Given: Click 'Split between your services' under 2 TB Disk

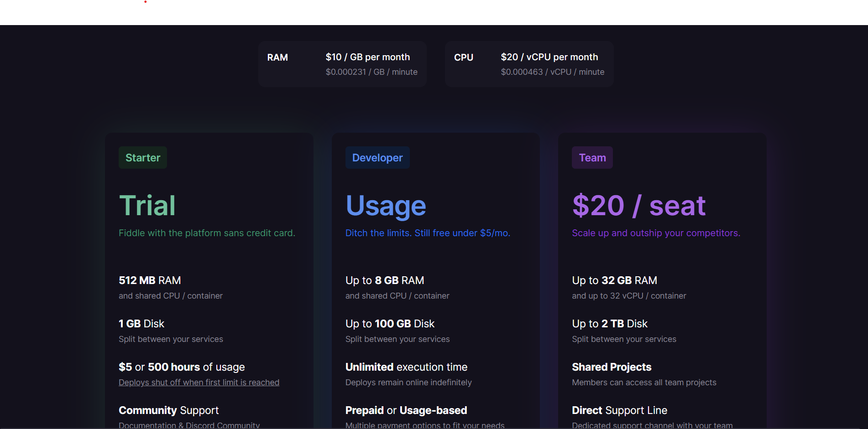Looking at the screenshot, I should 624,339.
